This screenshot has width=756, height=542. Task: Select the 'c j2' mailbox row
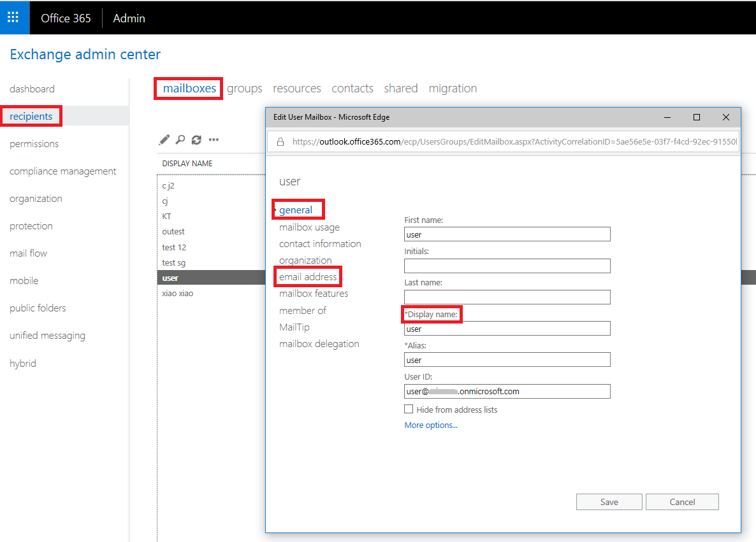(x=211, y=186)
